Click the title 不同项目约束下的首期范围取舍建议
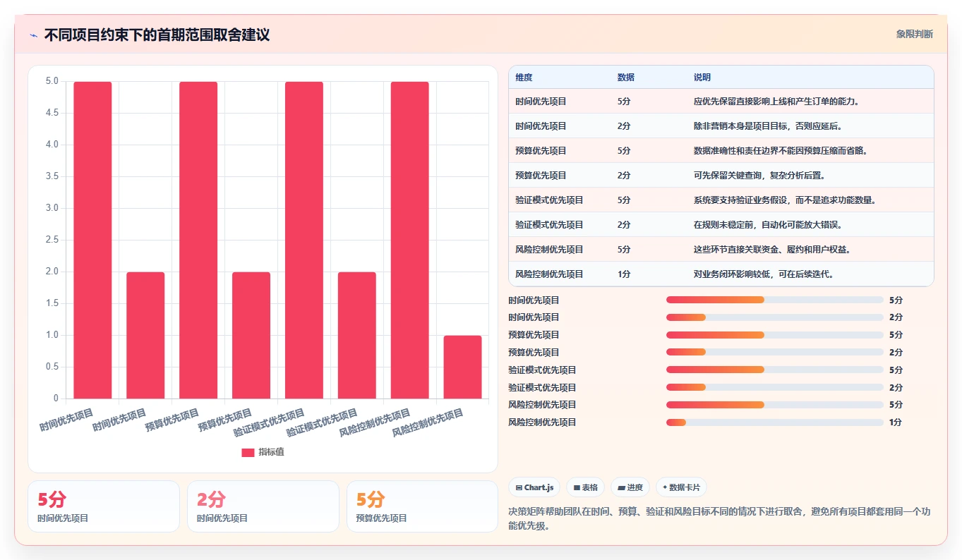 pyautogui.click(x=157, y=35)
